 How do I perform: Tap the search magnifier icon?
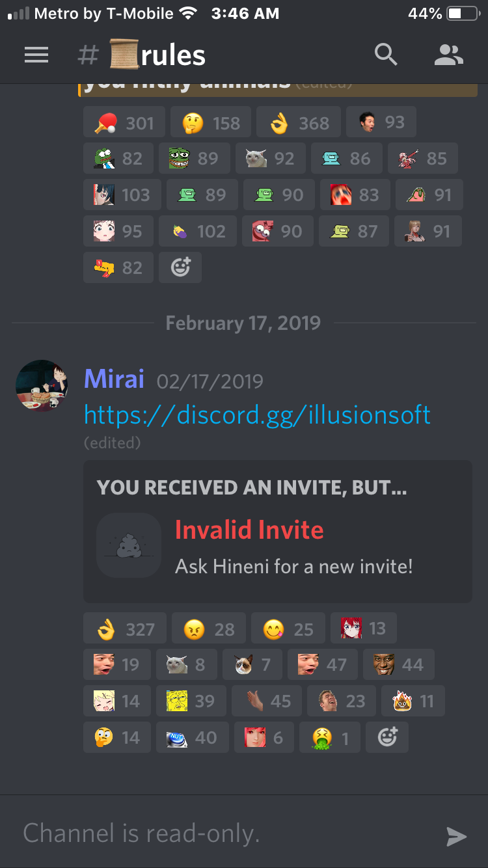tap(386, 55)
